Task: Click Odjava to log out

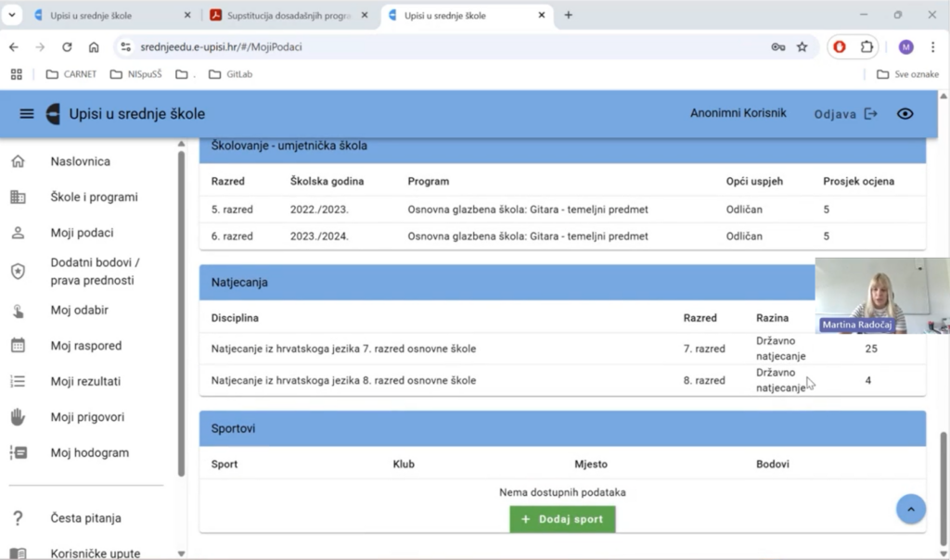Action: coord(845,114)
